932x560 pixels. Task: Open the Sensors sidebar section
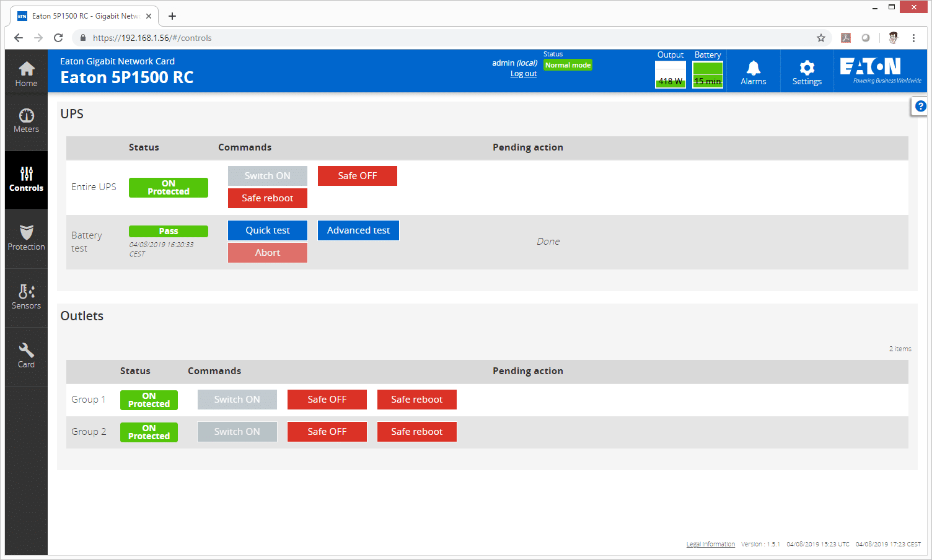(x=26, y=297)
